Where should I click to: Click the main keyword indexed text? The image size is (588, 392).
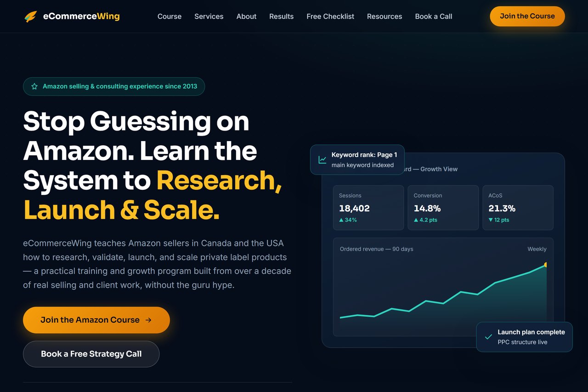coord(362,165)
